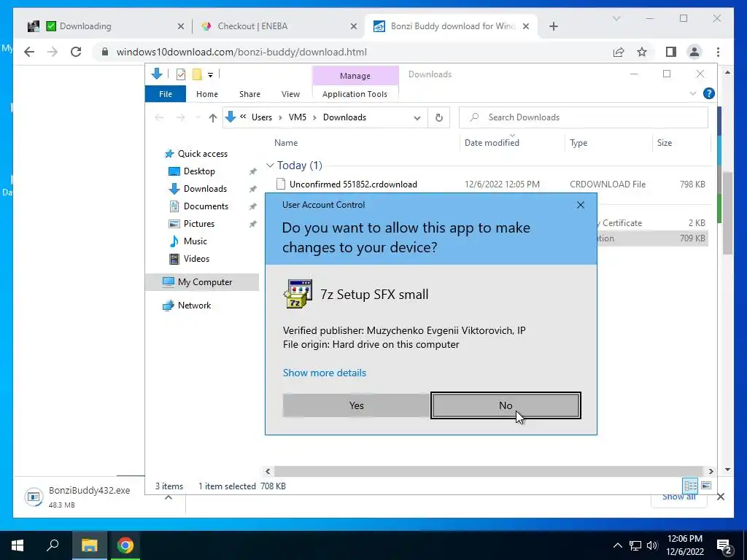Click No in User Account Control dialog
The image size is (747, 560).
(506, 405)
